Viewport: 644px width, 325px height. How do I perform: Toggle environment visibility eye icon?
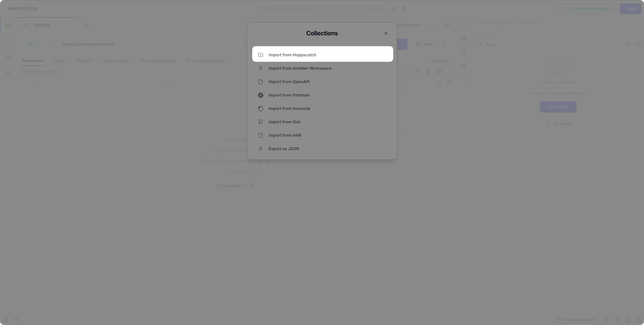[447, 25]
